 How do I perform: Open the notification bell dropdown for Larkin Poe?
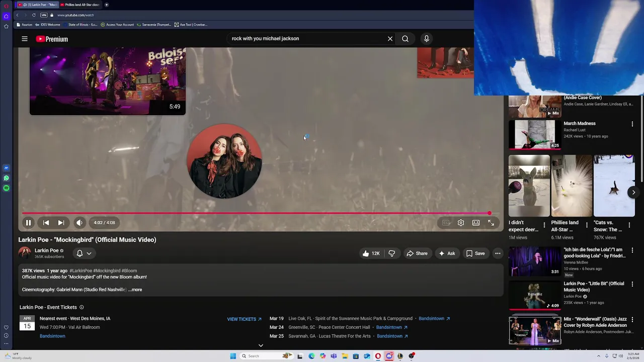pos(84,253)
